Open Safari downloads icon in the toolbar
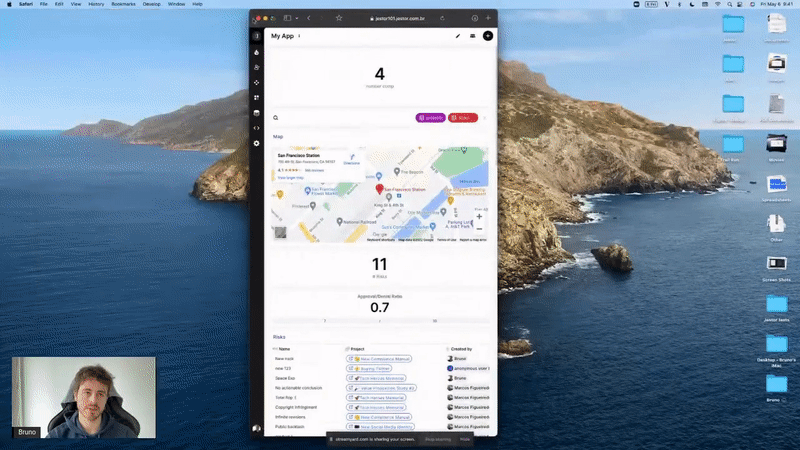The height and width of the screenshot is (450, 800). pyautogui.click(x=474, y=18)
